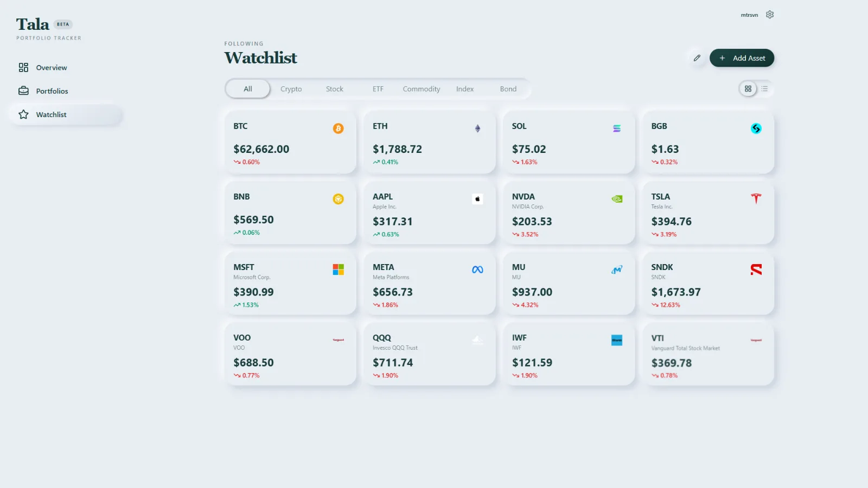This screenshot has height=488, width=868.
Task: Click the Micron logo on the MU card
Action: pos(617,269)
